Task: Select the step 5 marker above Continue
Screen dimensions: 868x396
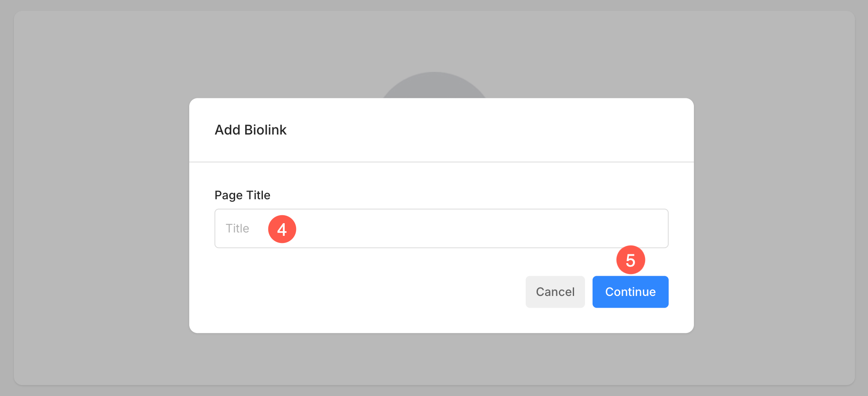Action: (x=630, y=260)
